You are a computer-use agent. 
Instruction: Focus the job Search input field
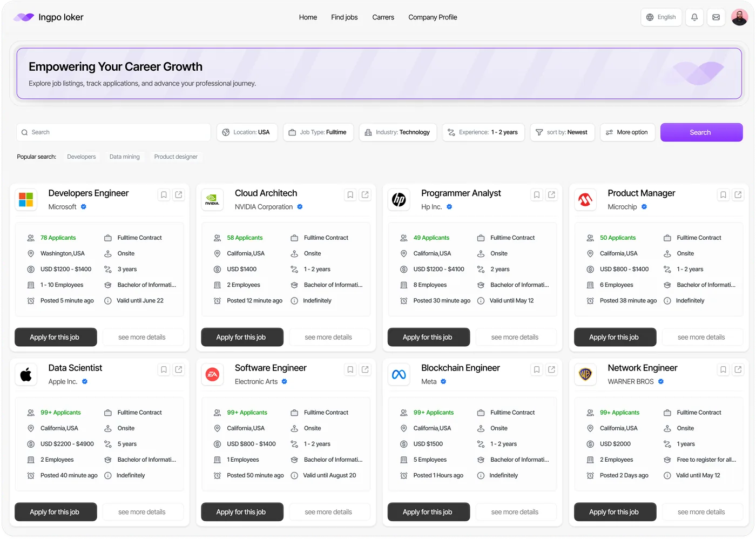pyautogui.click(x=113, y=132)
